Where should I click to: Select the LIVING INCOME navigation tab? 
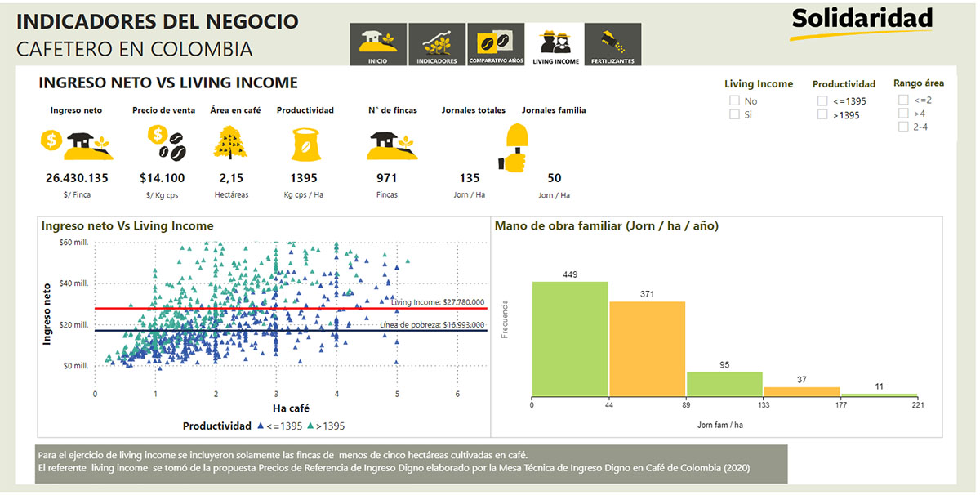click(x=555, y=41)
